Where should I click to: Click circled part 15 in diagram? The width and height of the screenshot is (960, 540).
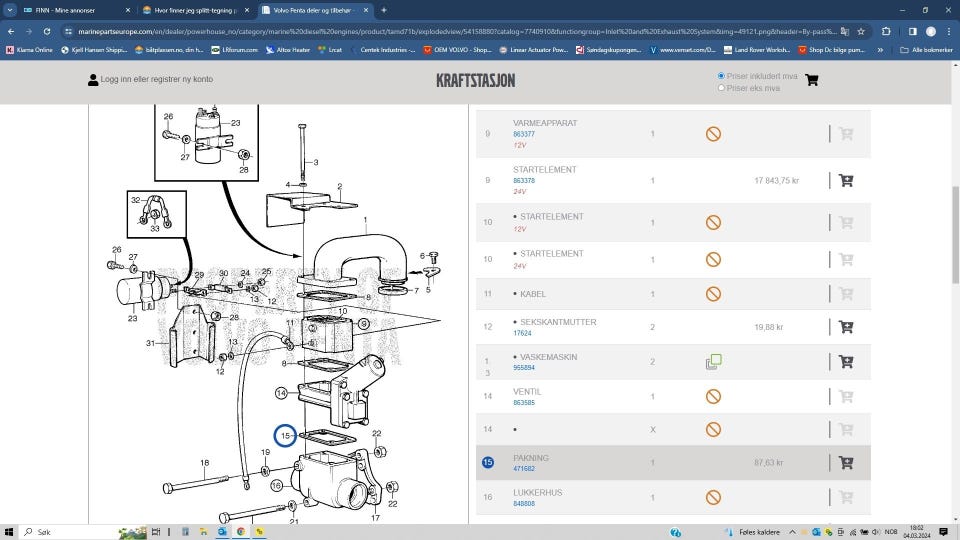click(x=285, y=436)
